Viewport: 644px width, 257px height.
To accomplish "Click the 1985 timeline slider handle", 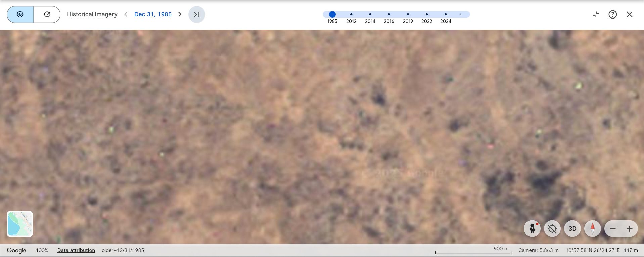I will click(x=332, y=14).
